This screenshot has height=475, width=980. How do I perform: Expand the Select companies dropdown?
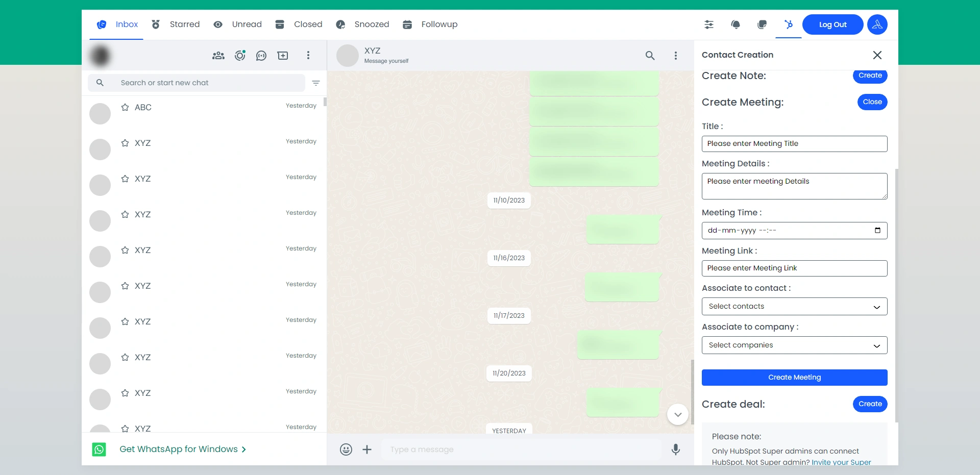tap(794, 345)
